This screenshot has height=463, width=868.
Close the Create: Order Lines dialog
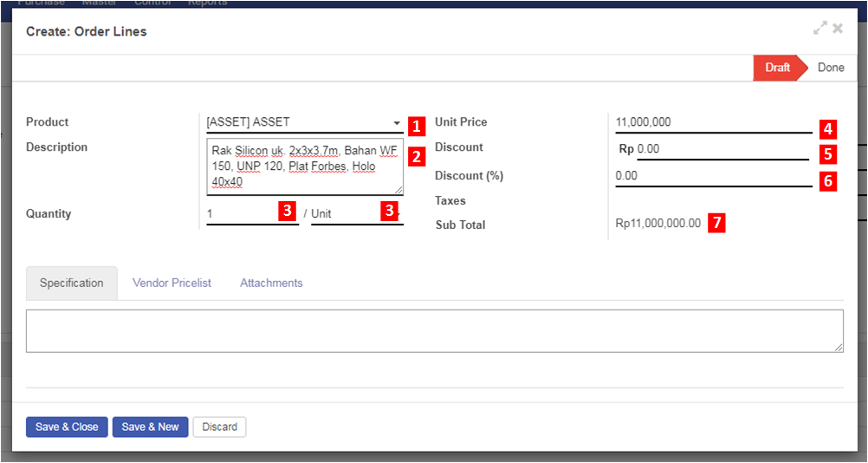click(x=838, y=29)
